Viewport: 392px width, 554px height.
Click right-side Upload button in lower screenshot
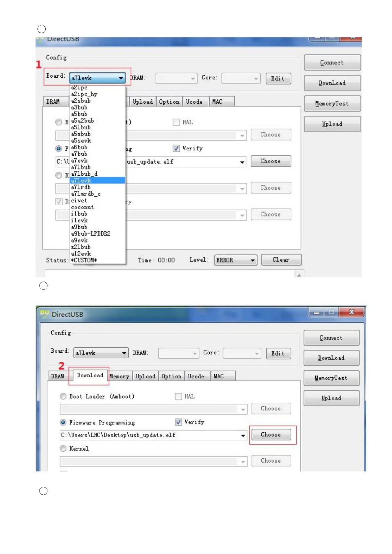point(331,398)
